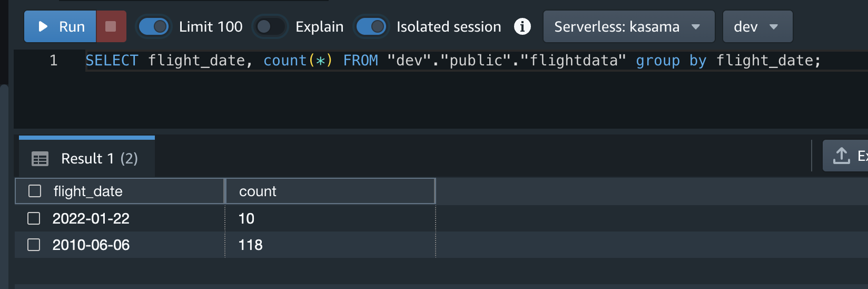Select the count cell showing 118

tap(251, 245)
